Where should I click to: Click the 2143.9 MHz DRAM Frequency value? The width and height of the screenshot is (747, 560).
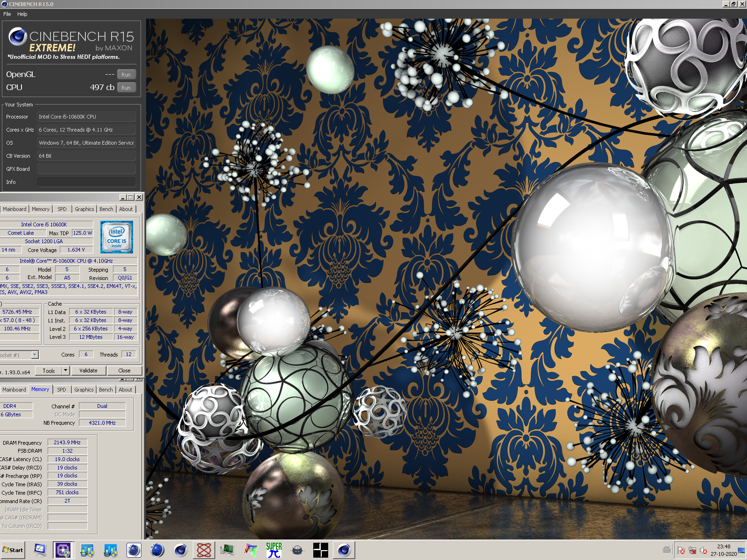pyautogui.click(x=67, y=442)
